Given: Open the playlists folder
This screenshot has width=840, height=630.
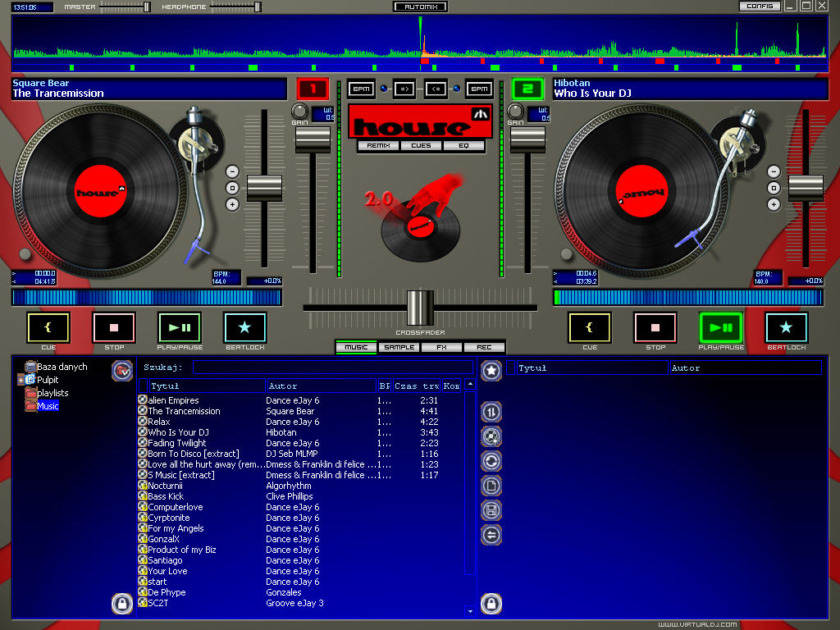Looking at the screenshot, I should pos(52,393).
